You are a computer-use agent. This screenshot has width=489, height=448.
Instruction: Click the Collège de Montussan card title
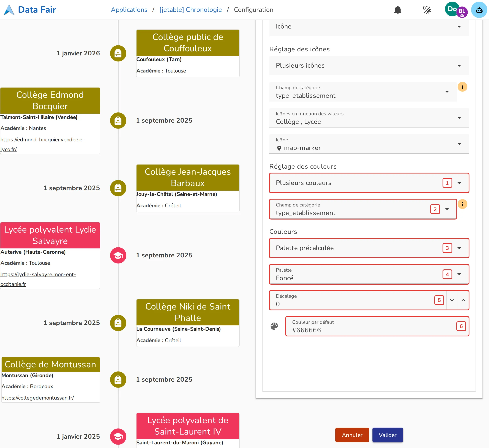pos(51,365)
